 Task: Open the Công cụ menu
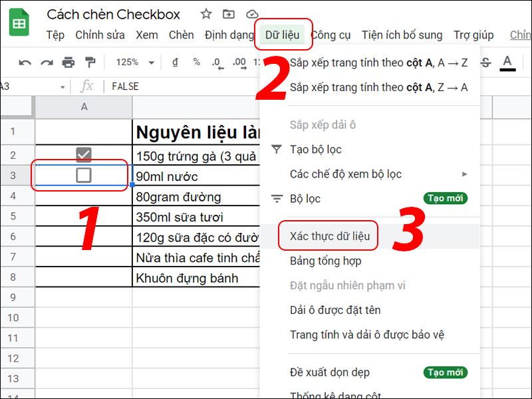point(331,35)
